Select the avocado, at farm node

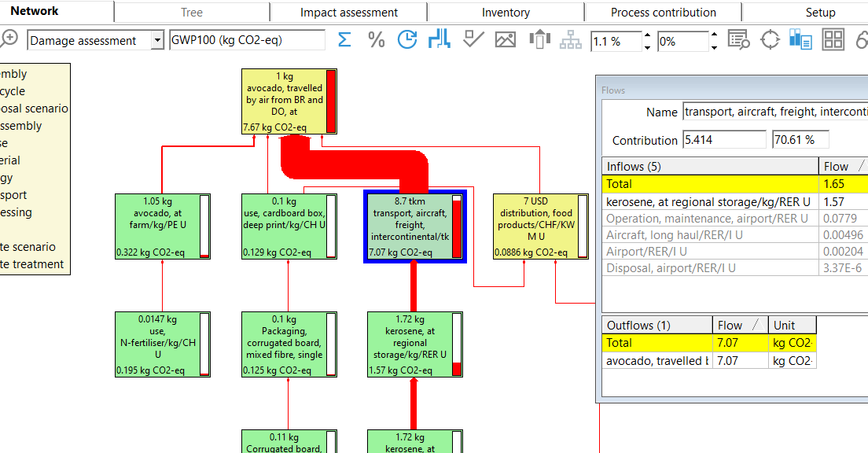[x=163, y=226]
